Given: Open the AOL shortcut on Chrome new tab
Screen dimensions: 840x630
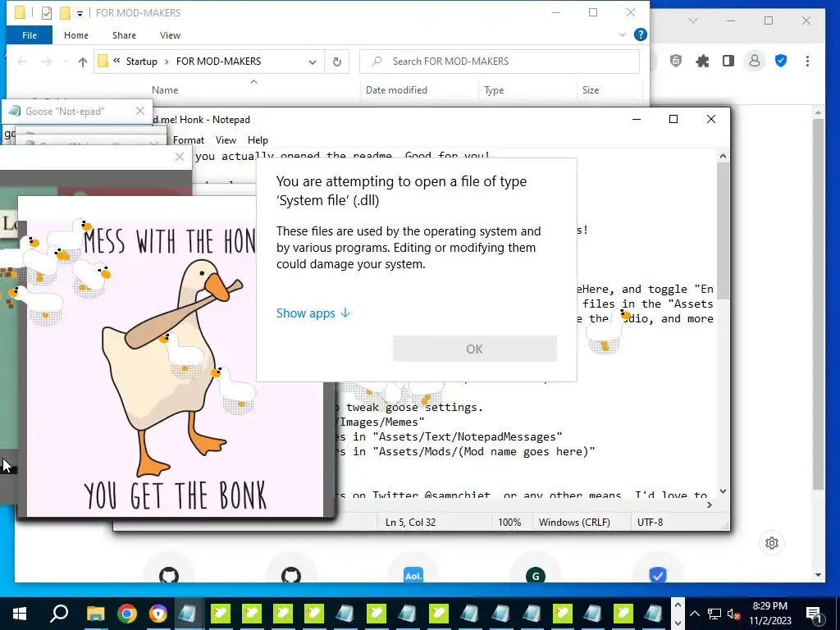Looking at the screenshot, I should coord(413,575).
